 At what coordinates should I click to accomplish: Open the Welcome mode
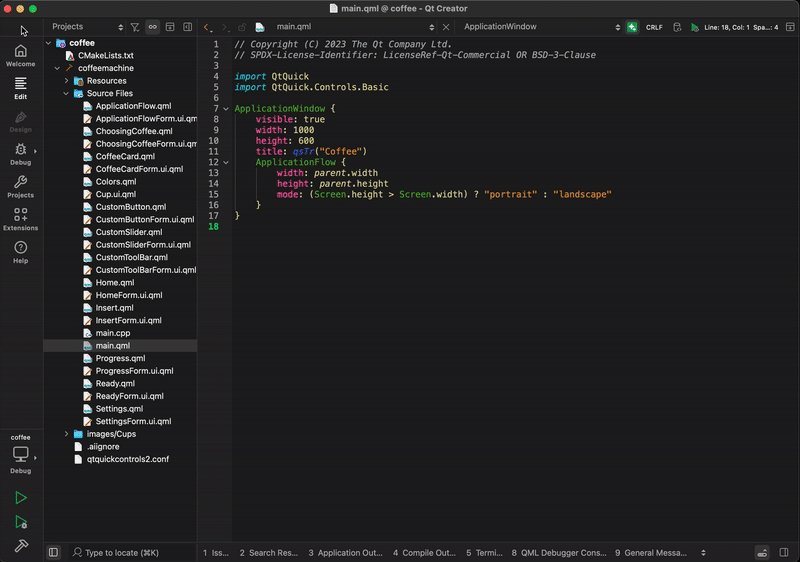point(20,55)
